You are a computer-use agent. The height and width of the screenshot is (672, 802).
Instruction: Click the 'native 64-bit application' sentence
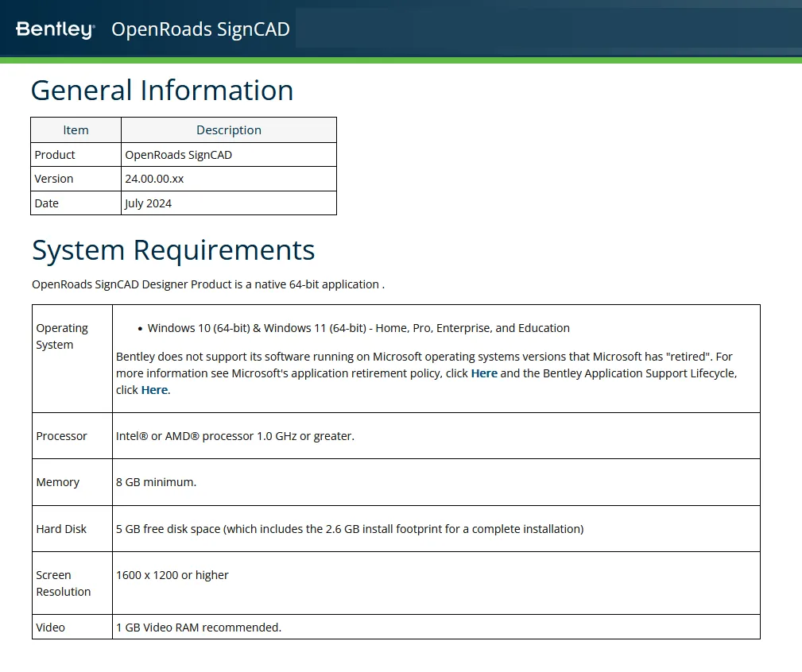click(x=208, y=284)
